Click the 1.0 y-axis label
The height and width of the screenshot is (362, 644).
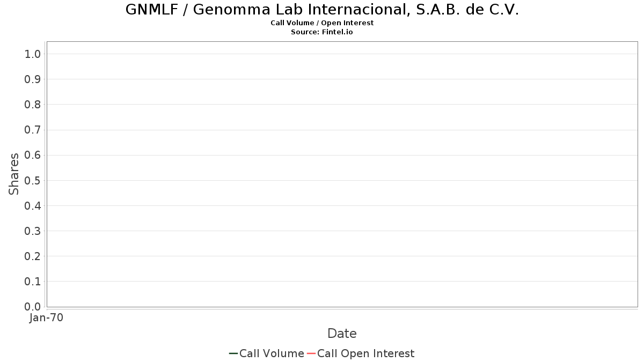(33, 54)
